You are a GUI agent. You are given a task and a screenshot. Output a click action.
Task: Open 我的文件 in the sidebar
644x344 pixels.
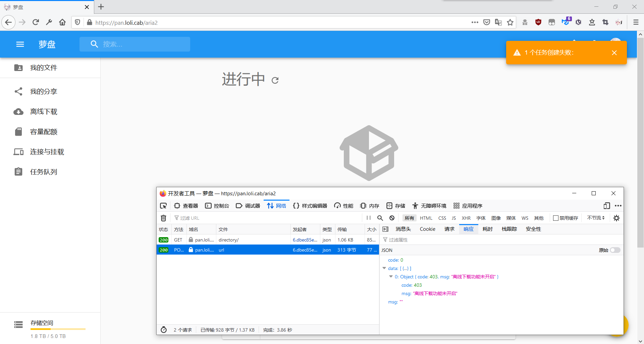click(50, 68)
